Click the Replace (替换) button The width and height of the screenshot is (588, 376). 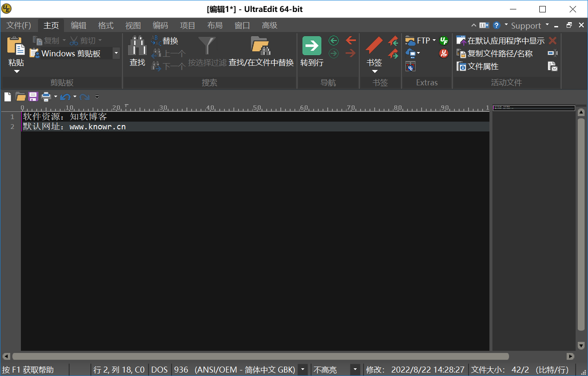(165, 41)
